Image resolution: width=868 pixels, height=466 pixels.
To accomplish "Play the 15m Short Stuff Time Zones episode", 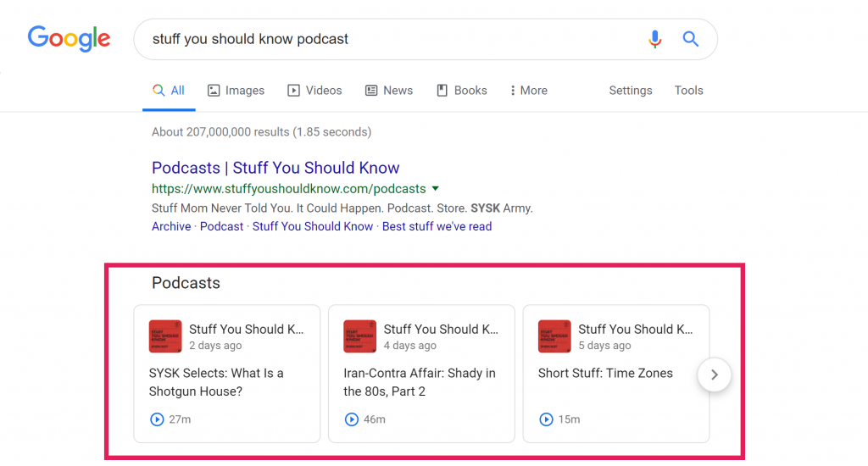I will pyautogui.click(x=547, y=419).
